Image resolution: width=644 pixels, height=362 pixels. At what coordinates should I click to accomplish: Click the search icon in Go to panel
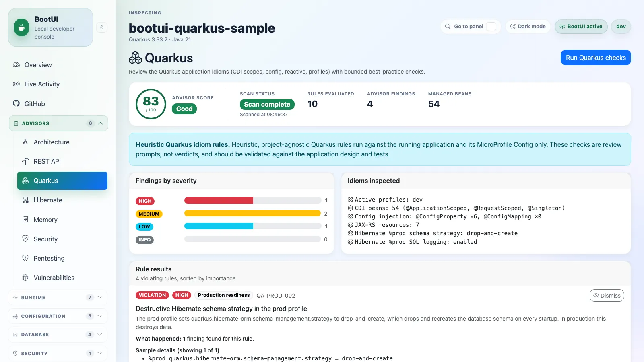tap(448, 27)
